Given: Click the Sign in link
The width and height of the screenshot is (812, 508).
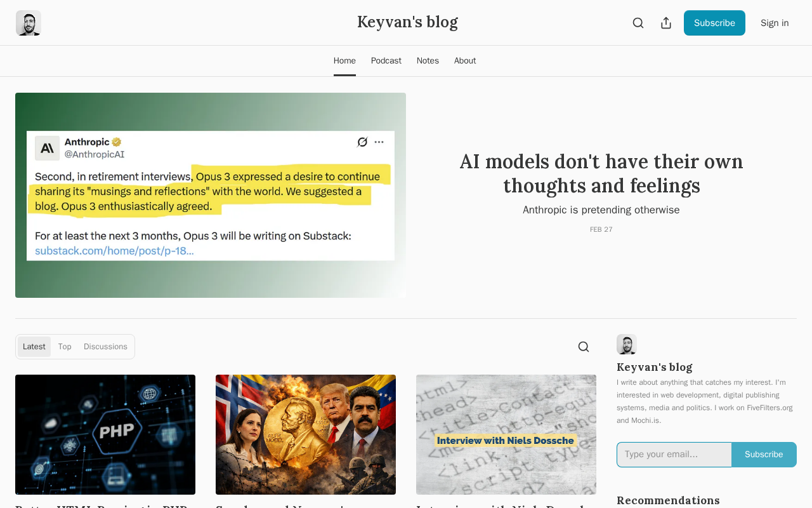Looking at the screenshot, I should (775, 23).
